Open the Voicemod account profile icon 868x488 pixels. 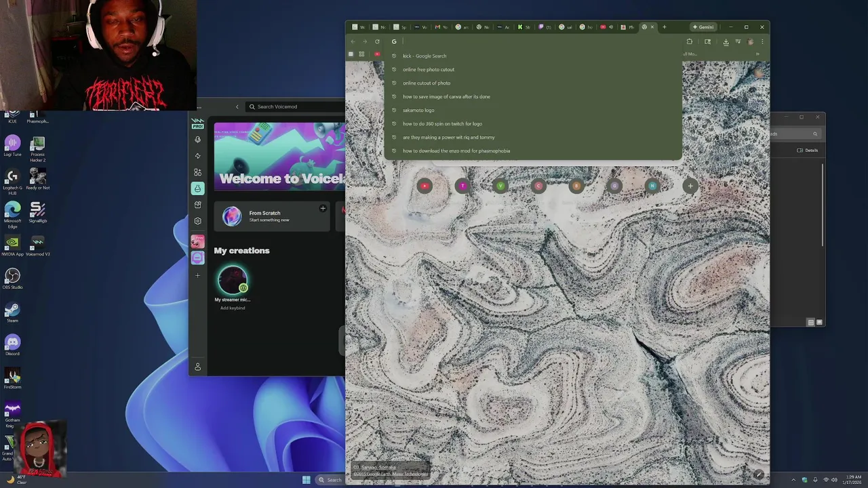(197, 367)
